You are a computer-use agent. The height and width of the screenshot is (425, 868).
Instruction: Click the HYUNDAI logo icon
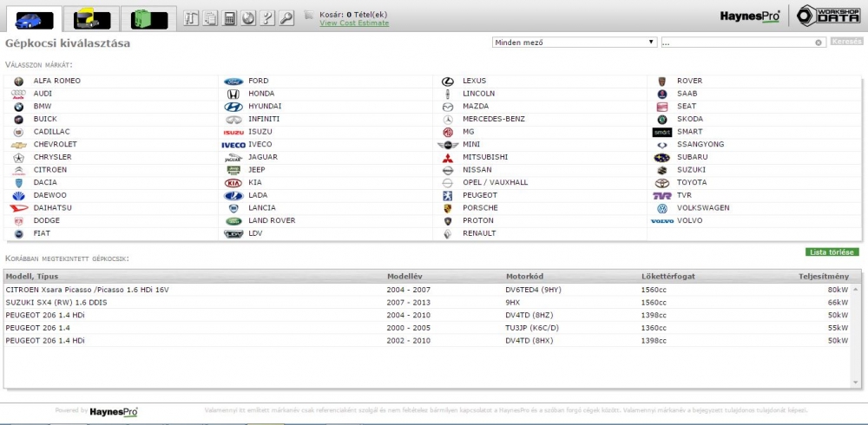(x=233, y=107)
